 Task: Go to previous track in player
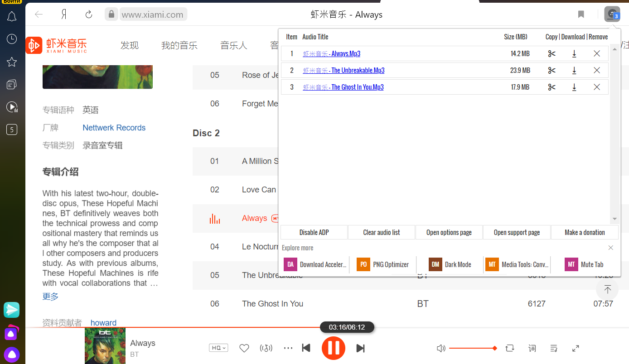tap(306, 348)
